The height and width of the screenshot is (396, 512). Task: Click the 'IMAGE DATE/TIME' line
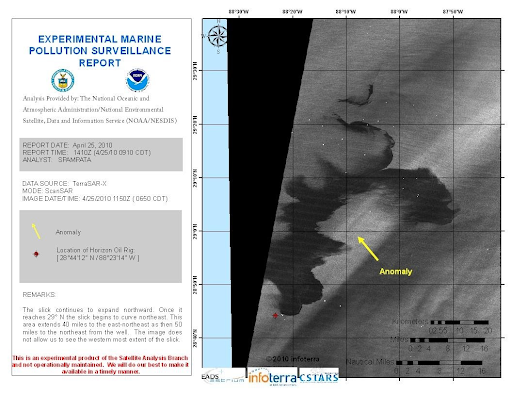click(x=95, y=198)
